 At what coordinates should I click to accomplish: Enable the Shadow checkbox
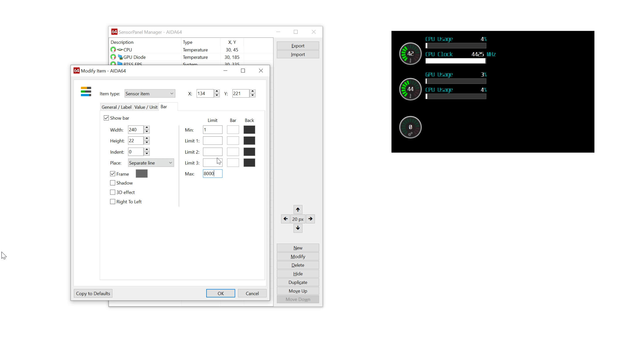click(x=113, y=183)
